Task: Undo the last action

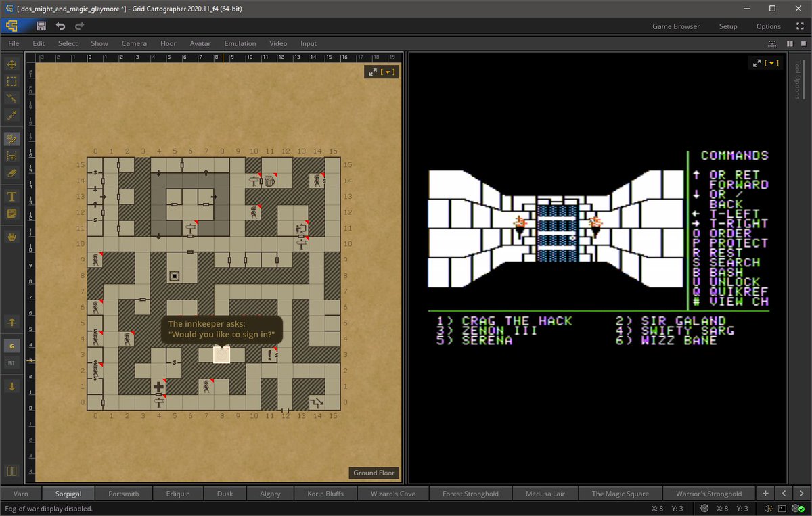Action: (x=60, y=26)
